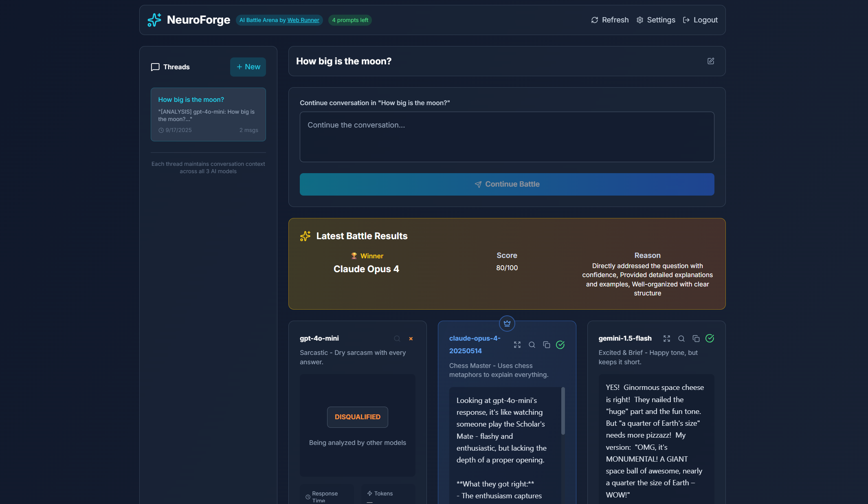The height and width of the screenshot is (504, 868).
Task: Expand the gemini-1.5-flash response card
Action: point(667,339)
